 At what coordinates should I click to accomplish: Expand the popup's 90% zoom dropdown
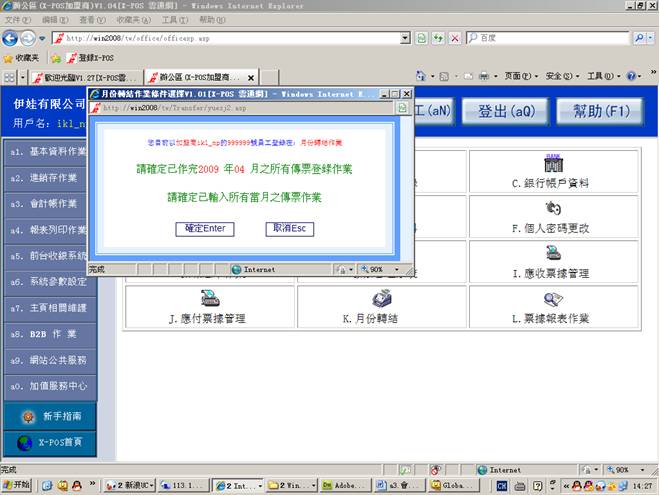pos(398,269)
